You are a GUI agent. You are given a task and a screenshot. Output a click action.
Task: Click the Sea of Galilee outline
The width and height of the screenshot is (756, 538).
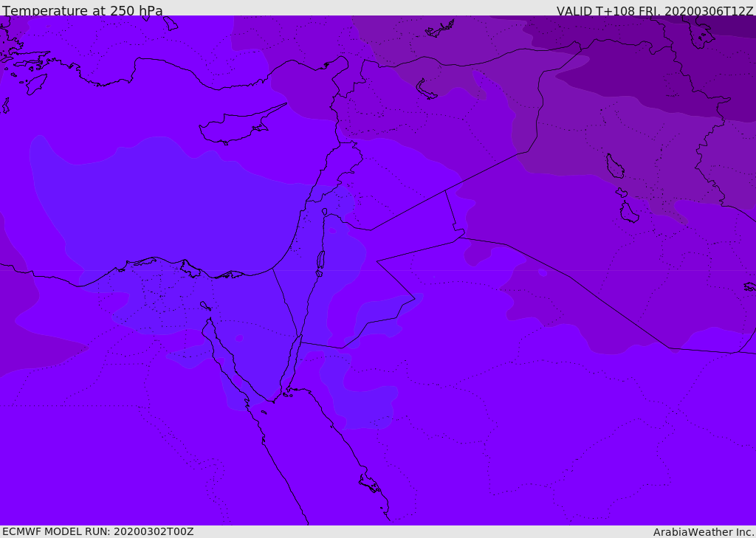coord(325,212)
